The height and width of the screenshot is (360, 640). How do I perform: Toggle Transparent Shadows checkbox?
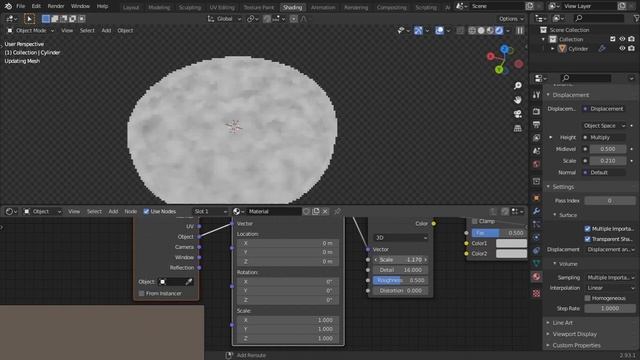point(587,239)
